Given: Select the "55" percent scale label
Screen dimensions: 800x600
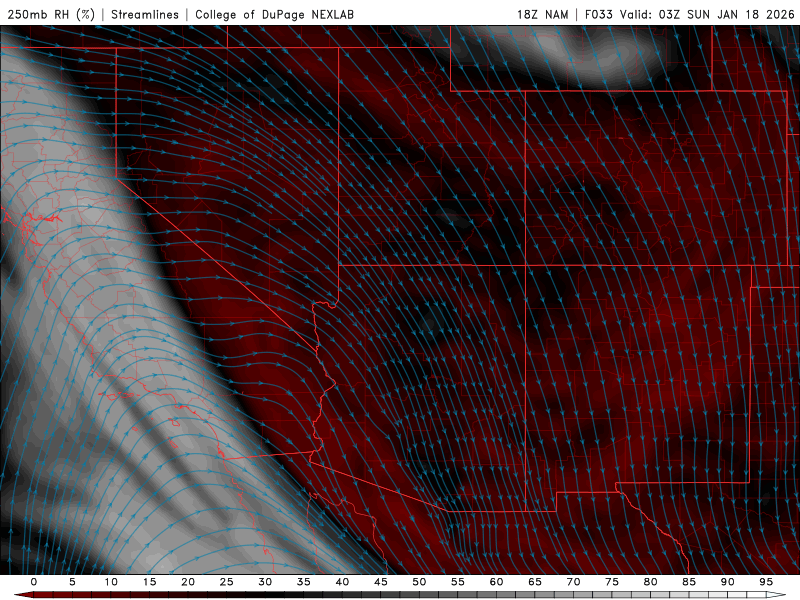Looking at the screenshot, I should point(458,582).
